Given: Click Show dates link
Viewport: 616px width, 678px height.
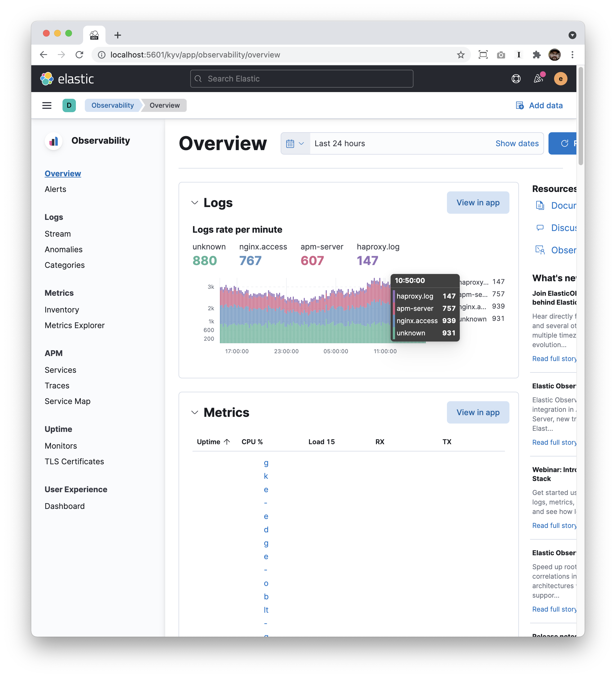Looking at the screenshot, I should click(x=517, y=144).
